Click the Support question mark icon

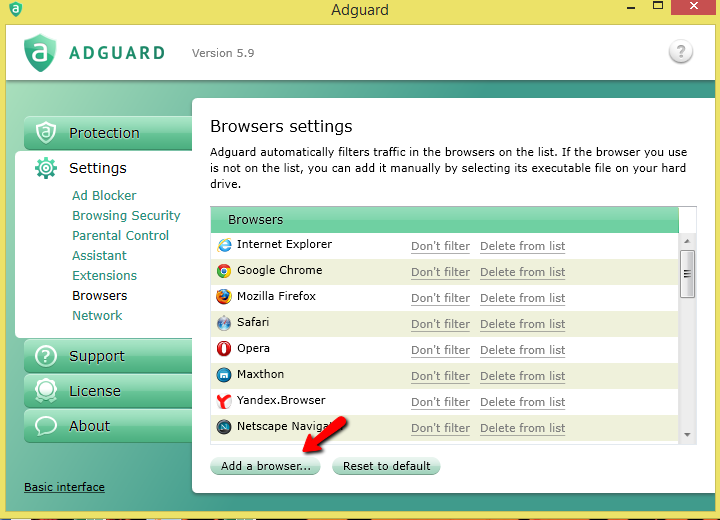coord(46,356)
